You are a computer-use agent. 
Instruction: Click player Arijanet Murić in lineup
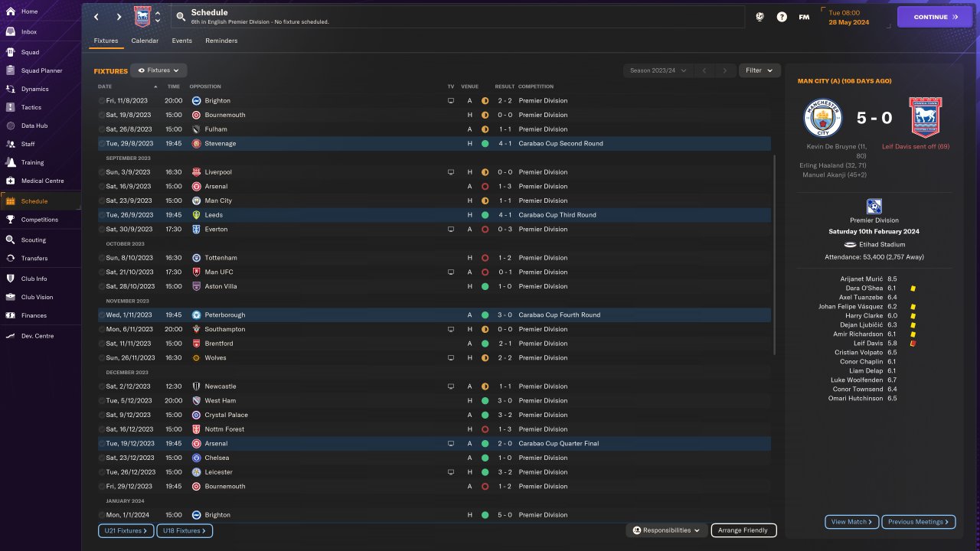pyautogui.click(x=861, y=279)
